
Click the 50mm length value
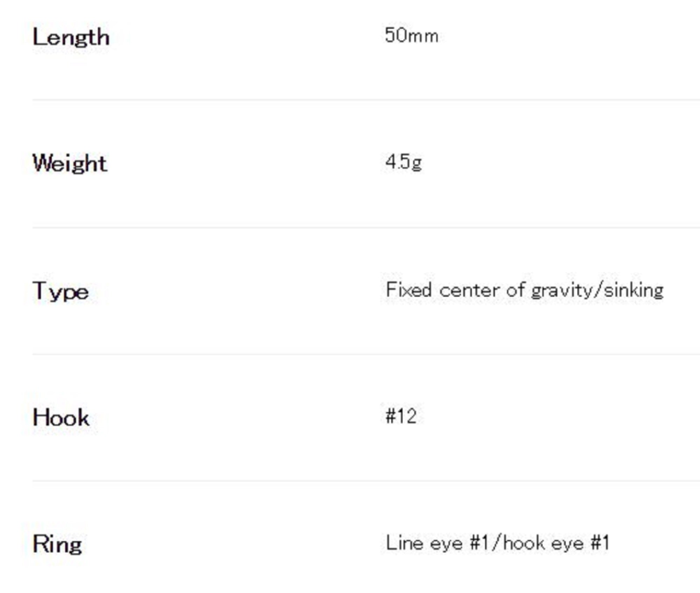(x=411, y=36)
